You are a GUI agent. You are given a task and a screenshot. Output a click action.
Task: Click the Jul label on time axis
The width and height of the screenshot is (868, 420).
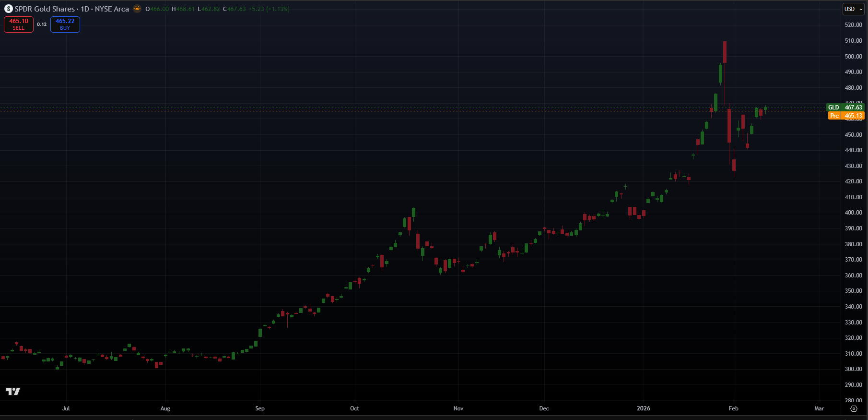pyautogui.click(x=66, y=408)
